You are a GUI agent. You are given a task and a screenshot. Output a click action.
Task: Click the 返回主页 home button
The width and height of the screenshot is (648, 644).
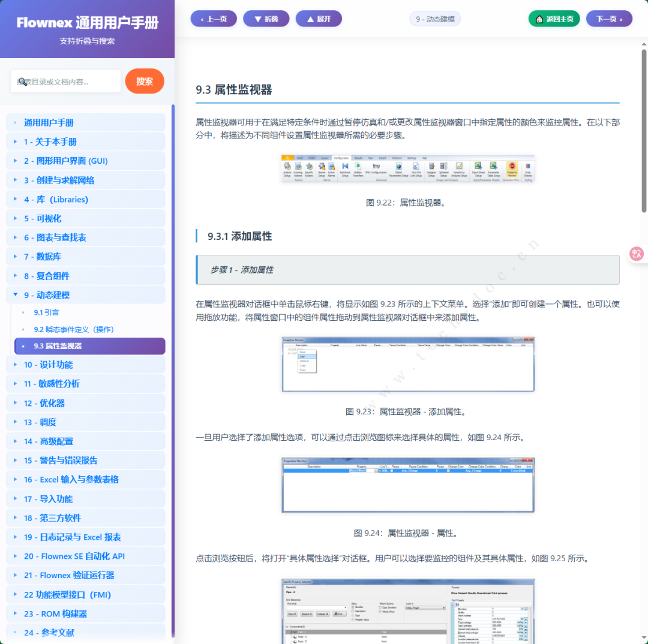554,19
